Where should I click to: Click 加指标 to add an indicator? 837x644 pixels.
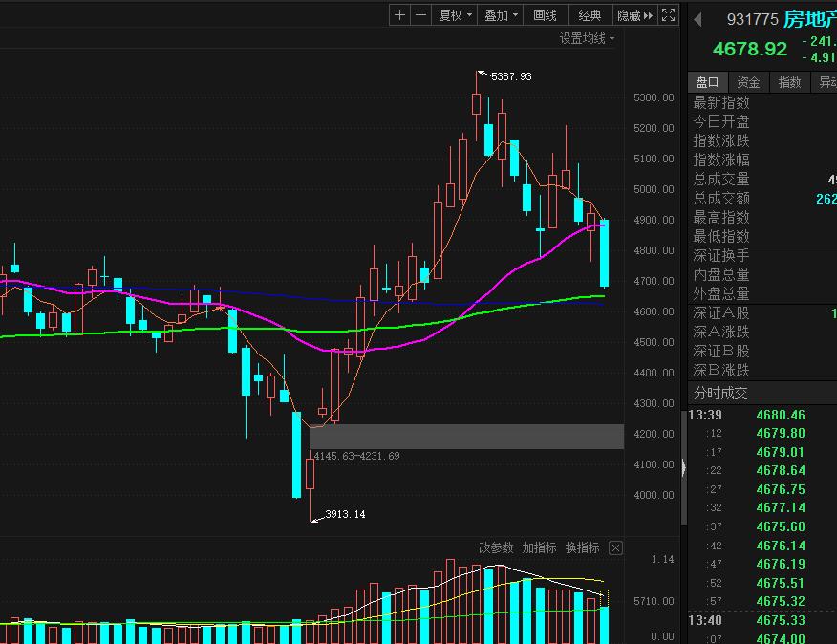point(539,547)
